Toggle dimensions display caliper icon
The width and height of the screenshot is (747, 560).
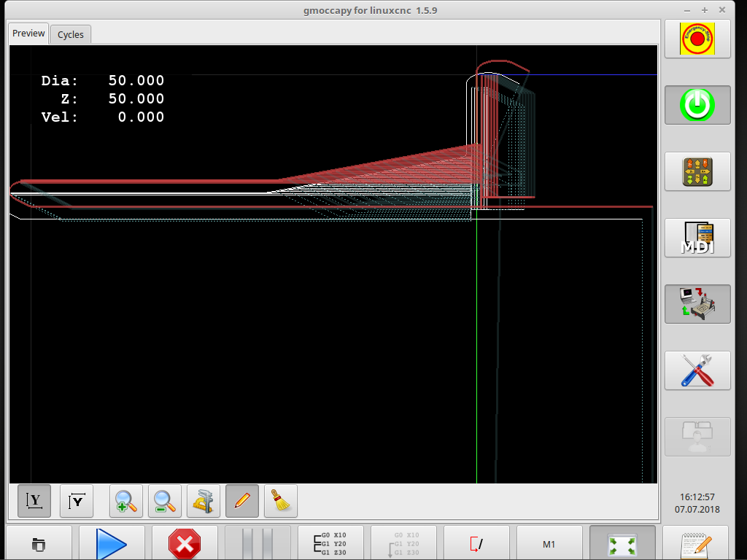coord(204,501)
